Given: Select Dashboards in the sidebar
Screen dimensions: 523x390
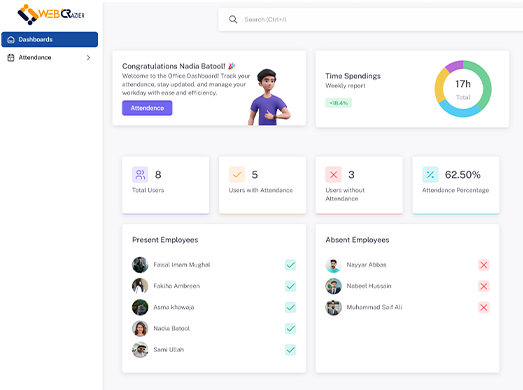Looking at the screenshot, I should coord(49,39).
